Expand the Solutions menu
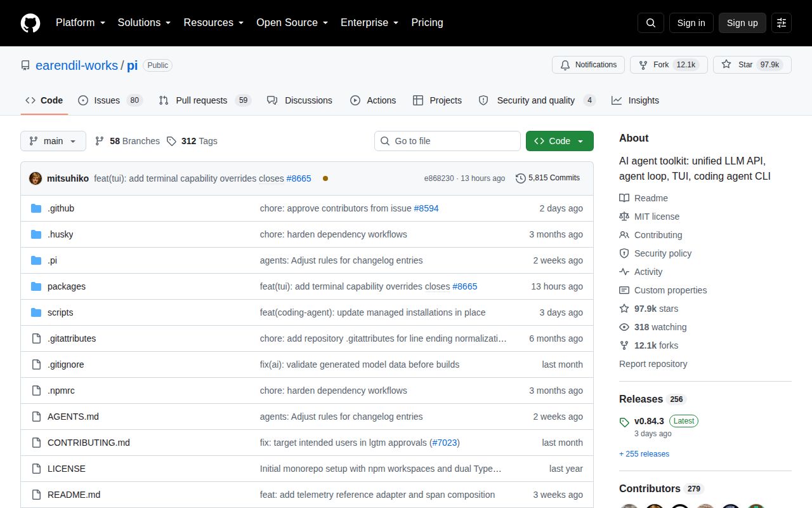This screenshot has width=812, height=508. [144, 23]
